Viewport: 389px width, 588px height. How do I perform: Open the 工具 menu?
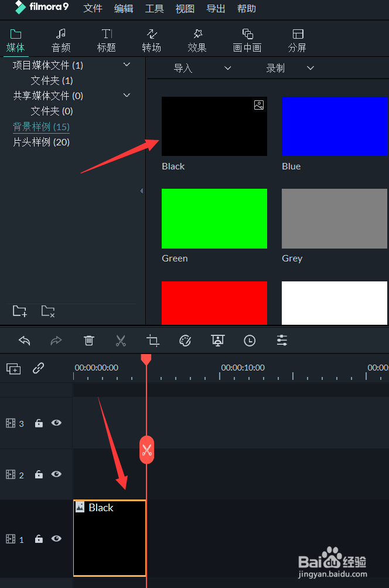pos(155,8)
